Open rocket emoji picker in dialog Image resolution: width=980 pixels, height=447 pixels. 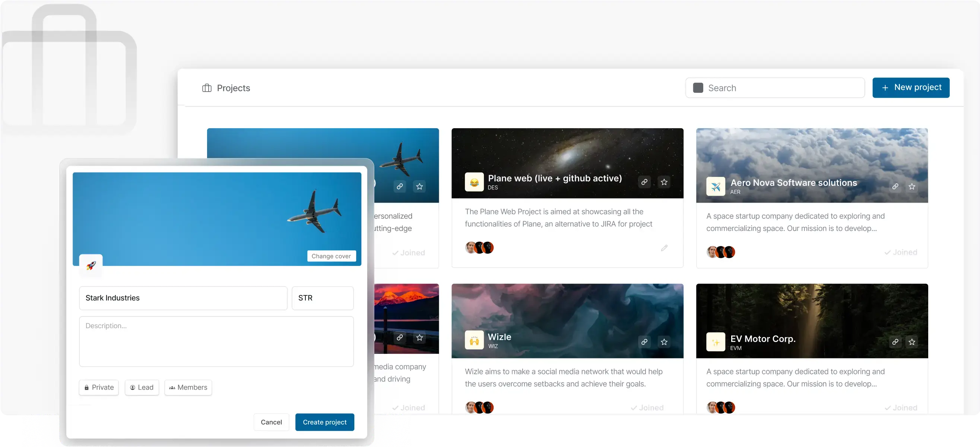tap(91, 265)
